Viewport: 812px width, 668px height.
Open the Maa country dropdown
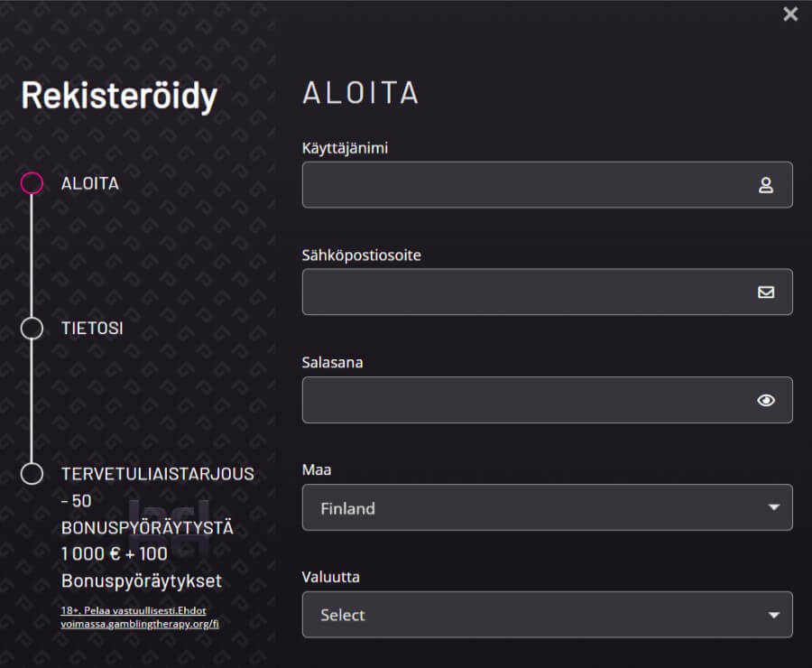tap(532, 507)
